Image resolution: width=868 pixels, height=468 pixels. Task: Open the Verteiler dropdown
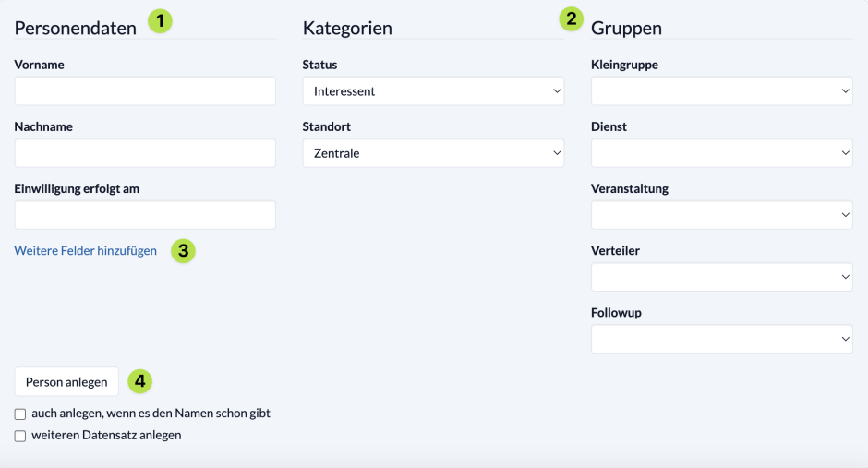pyautogui.click(x=722, y=277)
